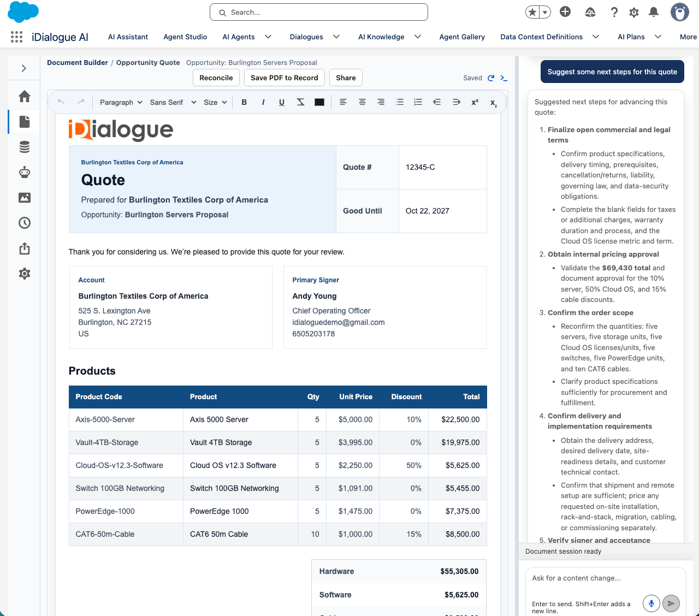Expand the Dialogues menu chevron
Screen dimensions: 699x616
tap(336, 37)
